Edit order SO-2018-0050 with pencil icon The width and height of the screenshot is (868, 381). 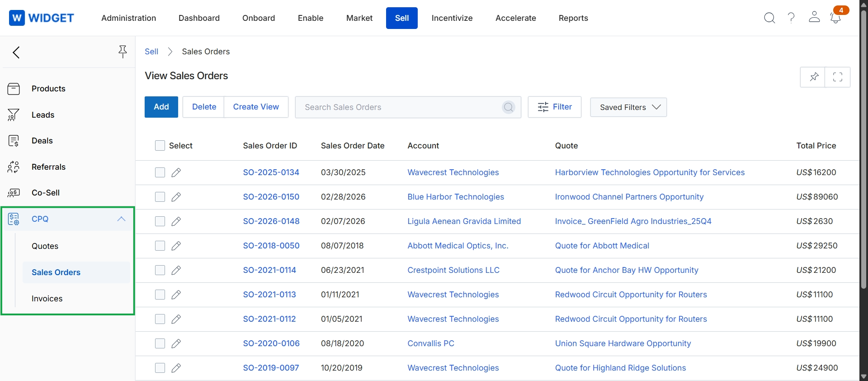(x=176, y=246)
